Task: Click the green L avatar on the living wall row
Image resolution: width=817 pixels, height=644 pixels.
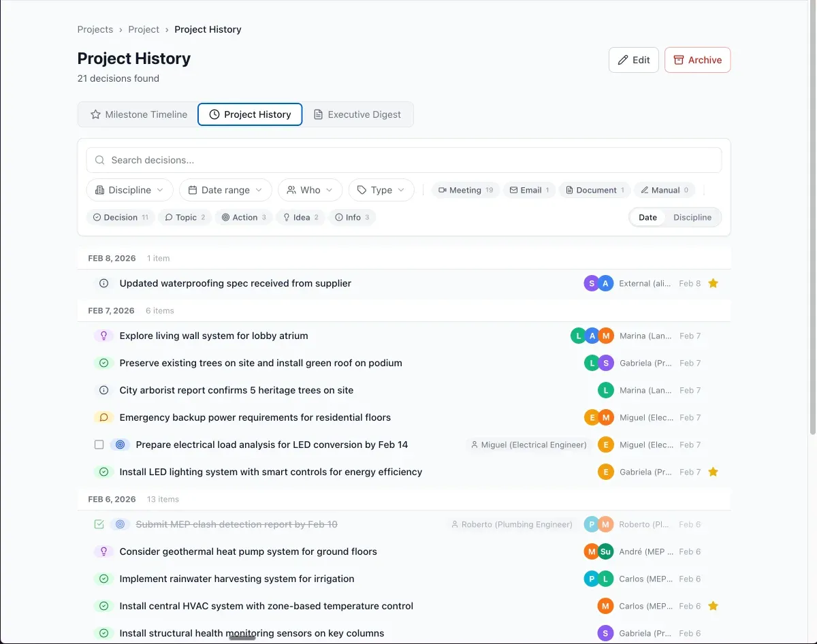Action: pos(579,336)
